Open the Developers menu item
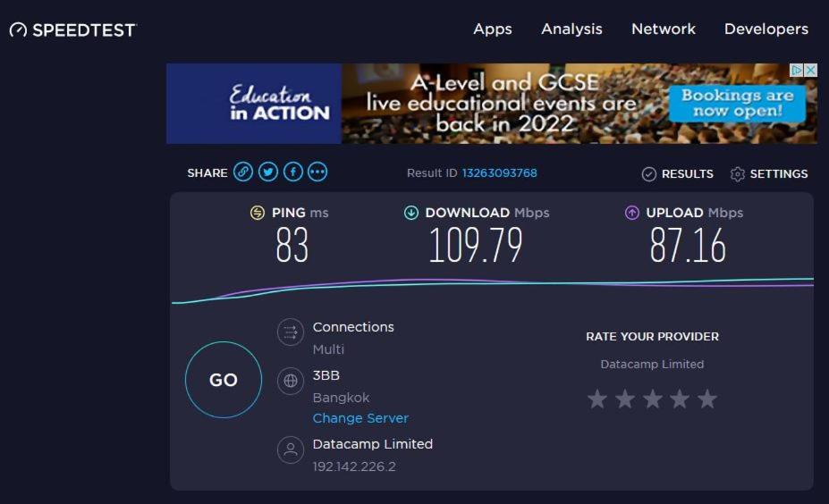 click(766, 29)
